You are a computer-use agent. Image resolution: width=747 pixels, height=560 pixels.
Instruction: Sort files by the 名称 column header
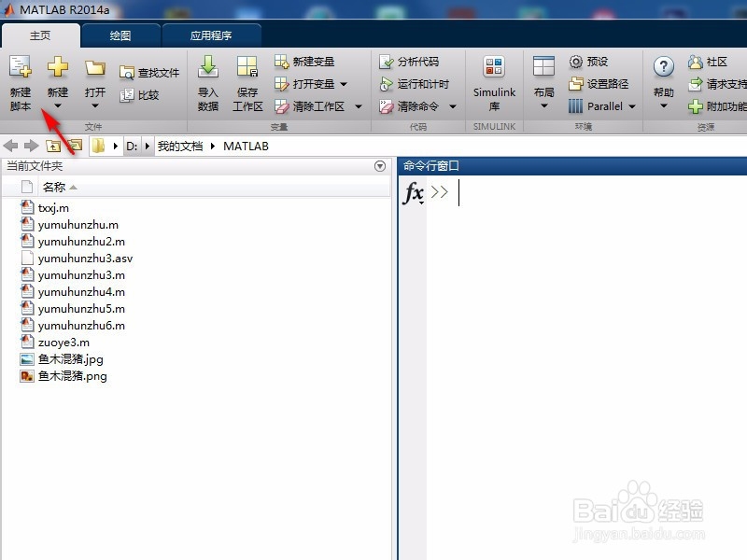click(54, 188)
